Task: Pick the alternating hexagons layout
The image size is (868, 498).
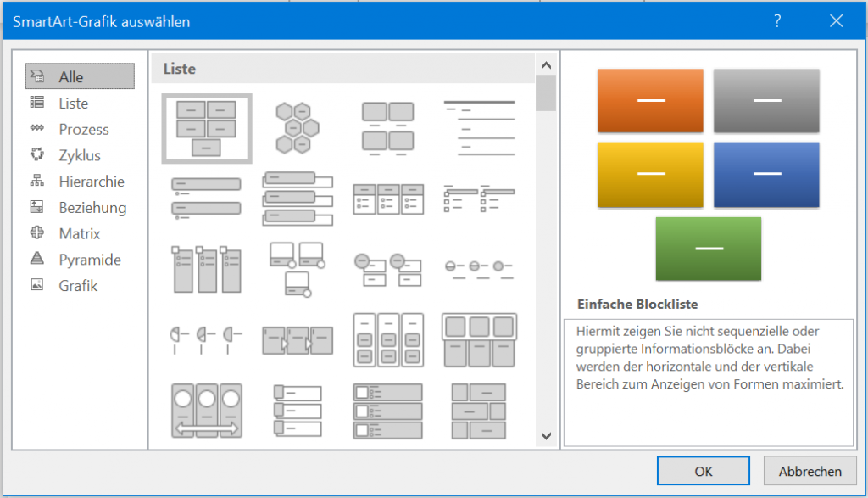Action: point(298,128)
